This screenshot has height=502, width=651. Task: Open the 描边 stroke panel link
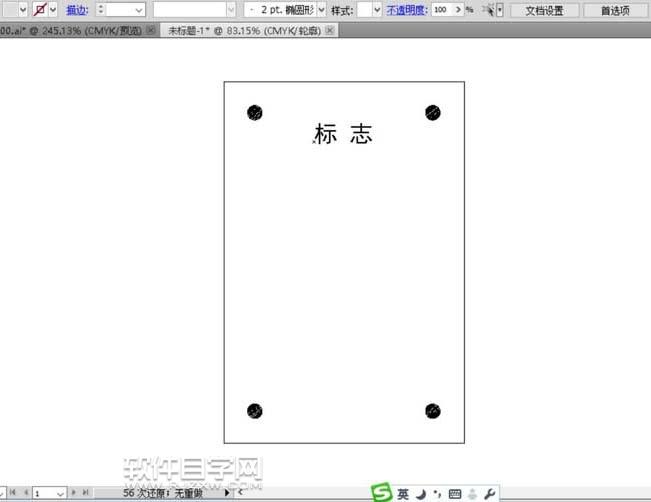(x=77, y=10)
